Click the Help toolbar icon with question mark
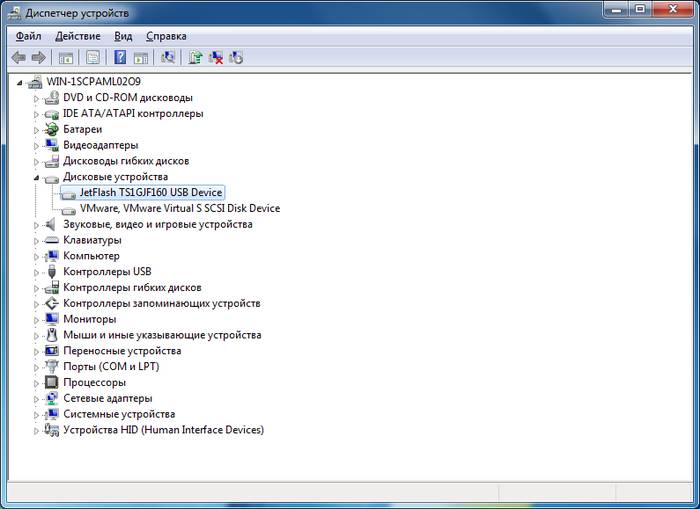700x509 pixels. [x=120, y=58]
